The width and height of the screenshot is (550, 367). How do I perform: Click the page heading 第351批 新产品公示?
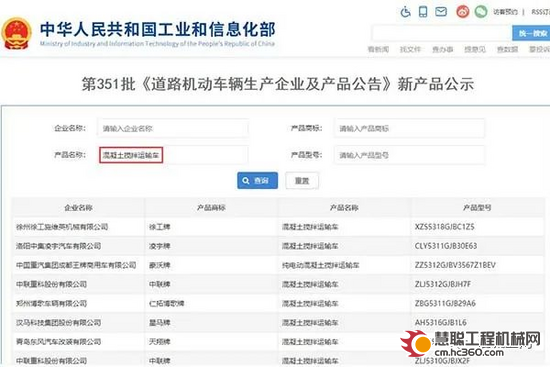pos(277,84)
